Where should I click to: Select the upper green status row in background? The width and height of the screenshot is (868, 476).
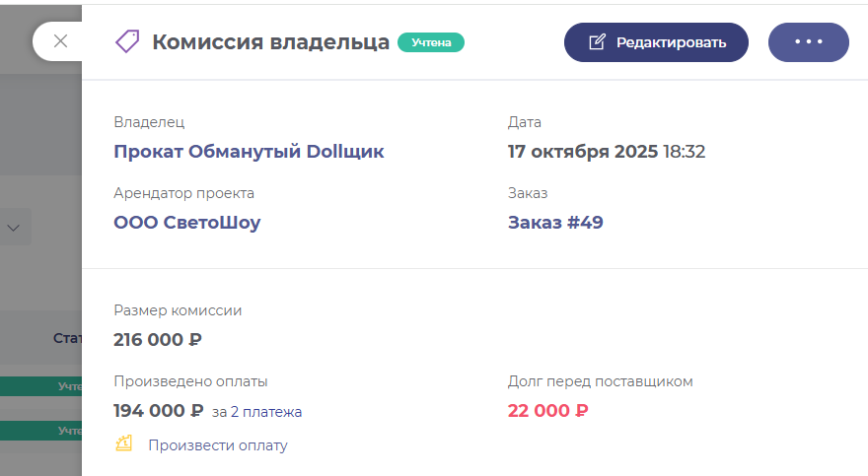click(x=40, y=387)
